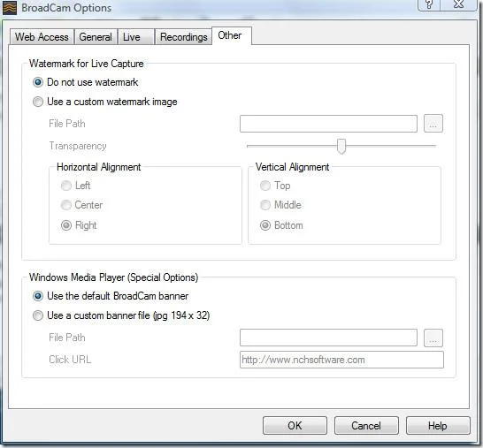Click the banner File Path input field

click(328, 338)
